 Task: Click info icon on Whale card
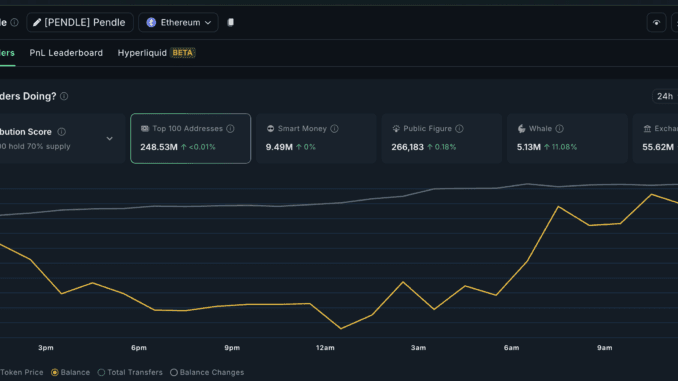pos(560,128)
